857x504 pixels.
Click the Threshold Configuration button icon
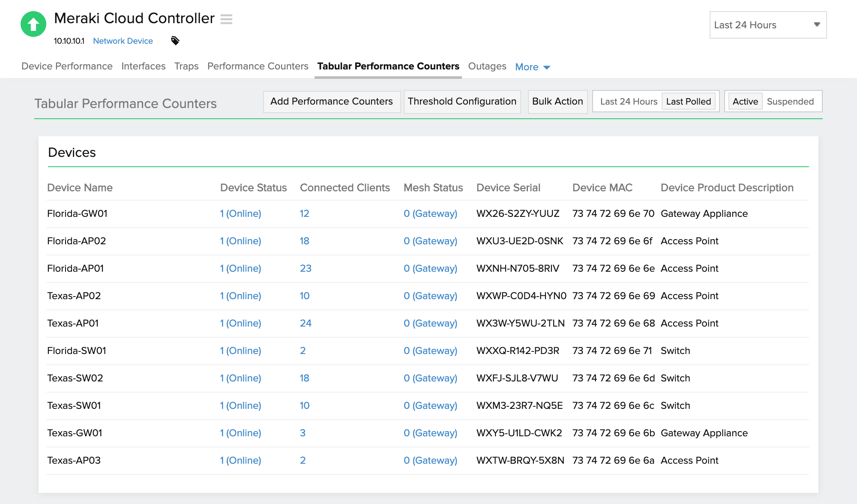click(x=462, y=101)
